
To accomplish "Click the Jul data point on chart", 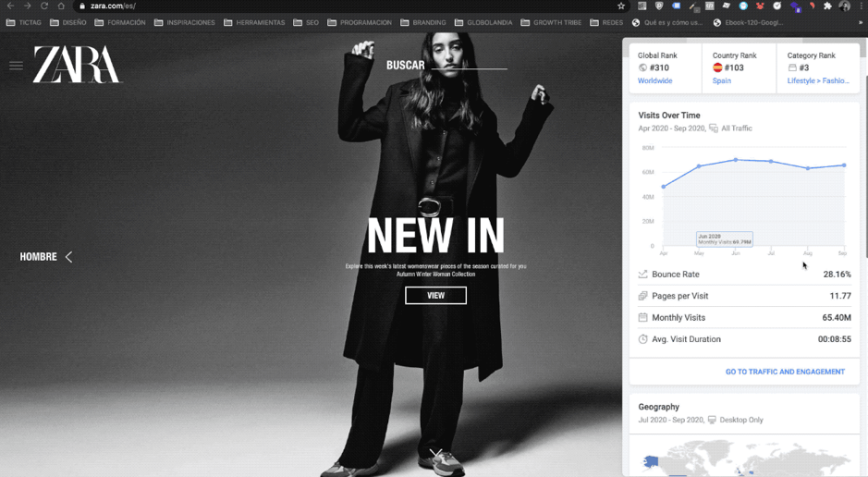I will coord(771,162).
